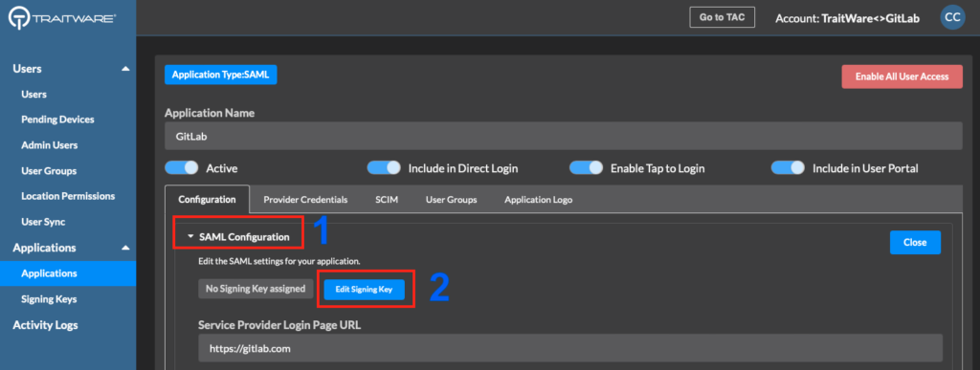Switch to the Provider Credentials tab

tap(305, 200)
